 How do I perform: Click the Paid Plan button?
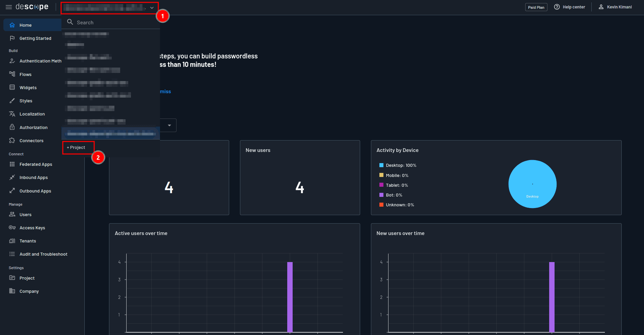click(536, 7)
